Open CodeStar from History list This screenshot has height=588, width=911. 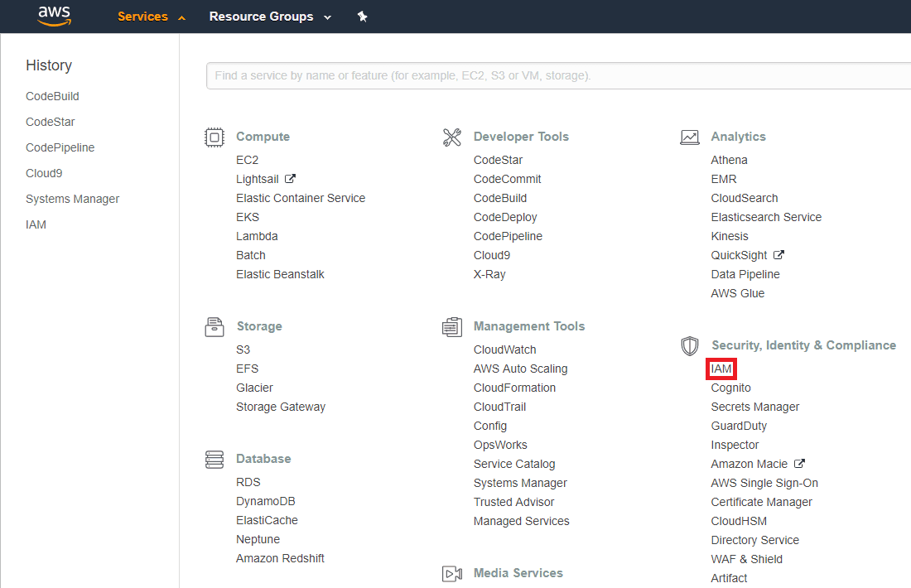[50, 122]
